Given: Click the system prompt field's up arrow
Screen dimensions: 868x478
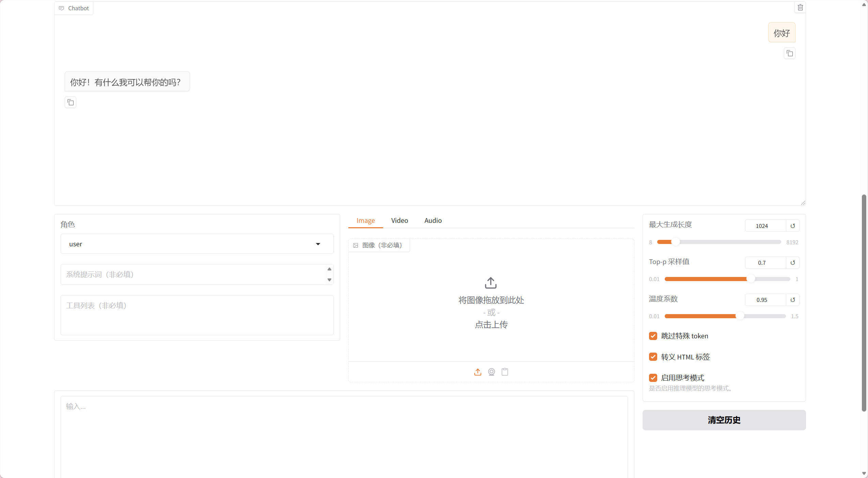Looking at the screenshot, I should click(329, 269).
